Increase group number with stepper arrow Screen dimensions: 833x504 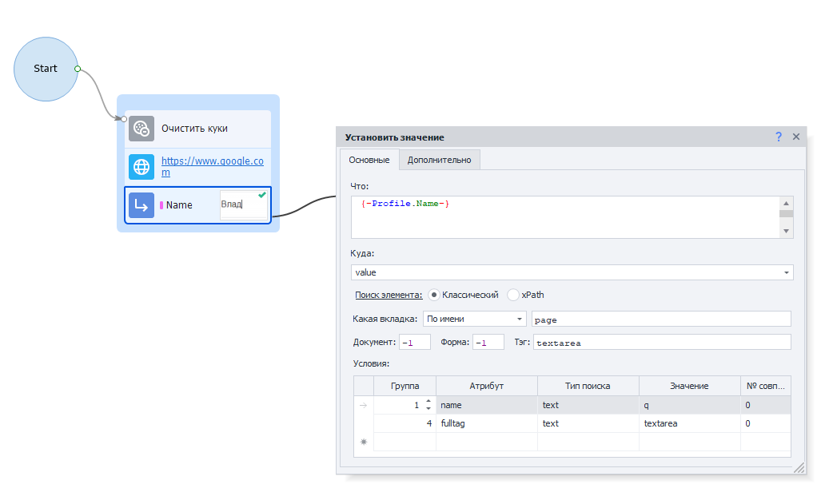(x=428, y=402)
